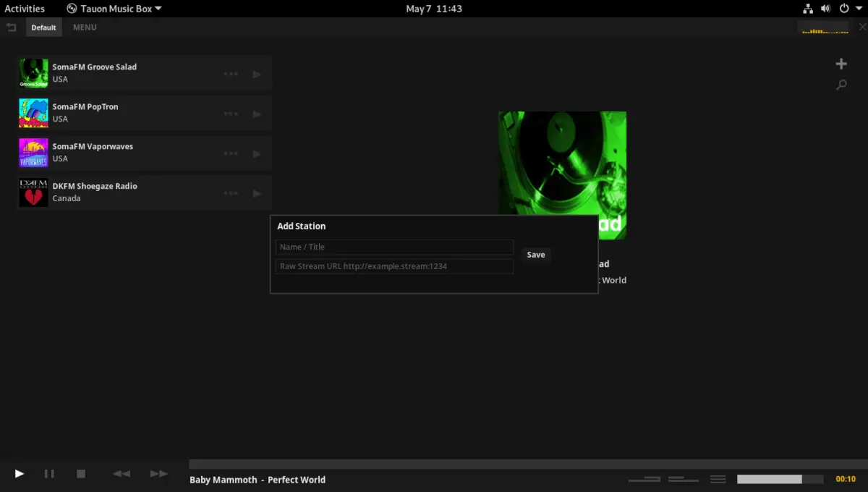Click the three-line list icon beside volume
868x492 pixels.
tap(718, 479)
